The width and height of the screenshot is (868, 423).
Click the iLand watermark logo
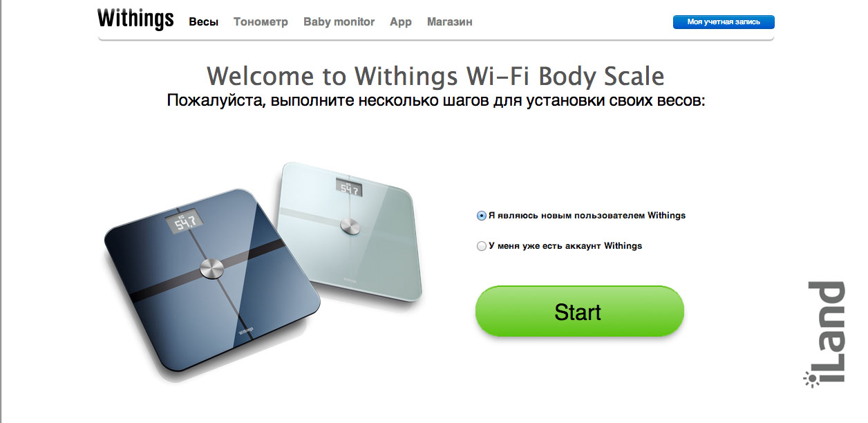coord(824,333)
